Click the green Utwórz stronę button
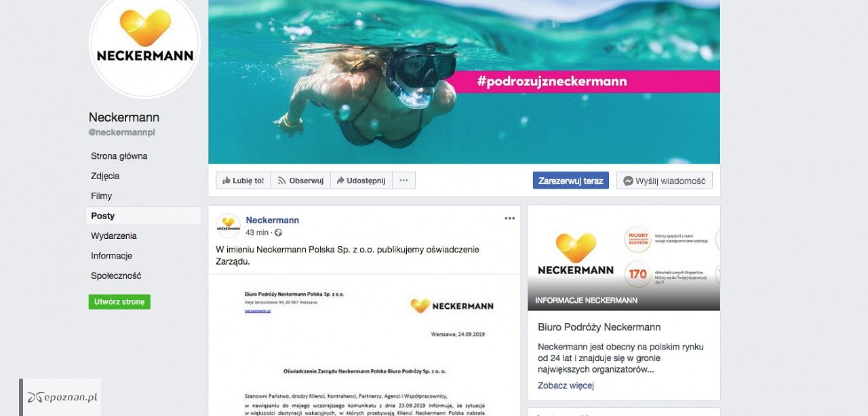The image size is (868, 416). pyautogui.click(x=119, y=302)
